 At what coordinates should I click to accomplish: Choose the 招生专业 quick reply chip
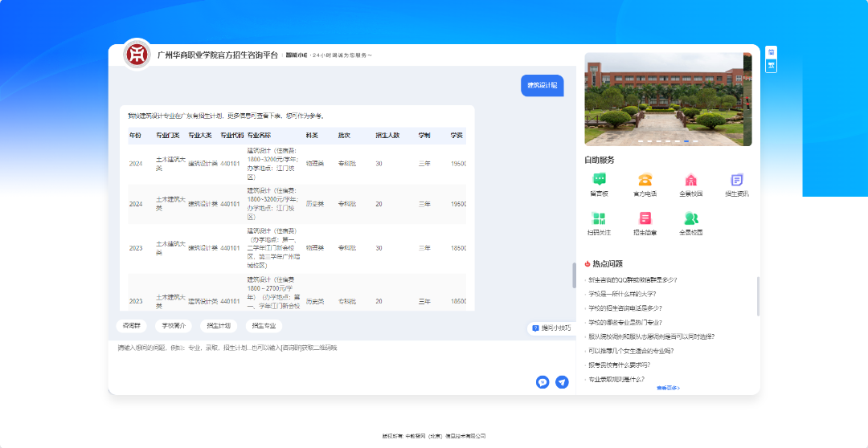point(264,326)
